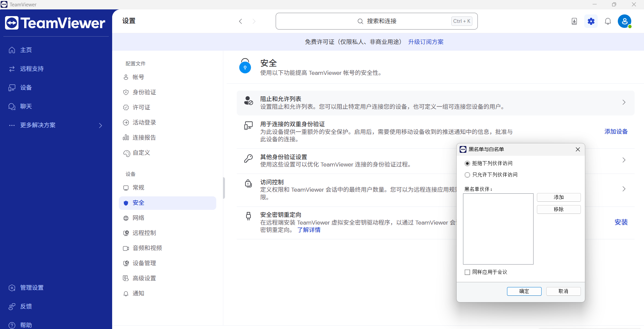Open 主页 in the sidebar
Viewport: 644px width, 329px height.
click(56, 50)
